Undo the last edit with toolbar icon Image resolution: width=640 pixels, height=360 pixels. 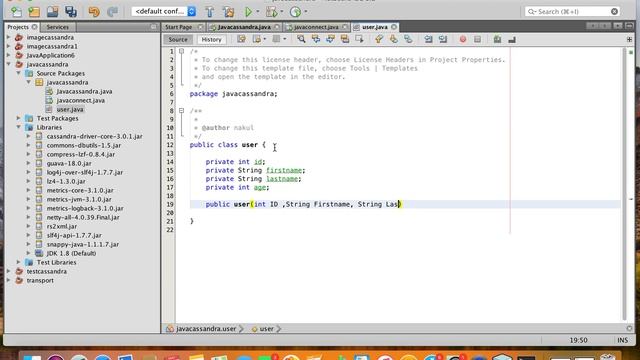pos(94,12)
